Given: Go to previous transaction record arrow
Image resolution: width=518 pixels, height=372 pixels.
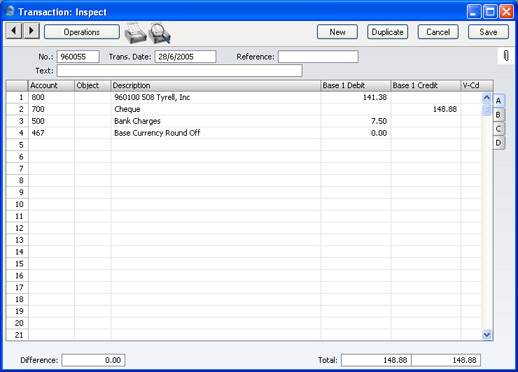Looking at the screenshot, I should click(x=14, y=31).
